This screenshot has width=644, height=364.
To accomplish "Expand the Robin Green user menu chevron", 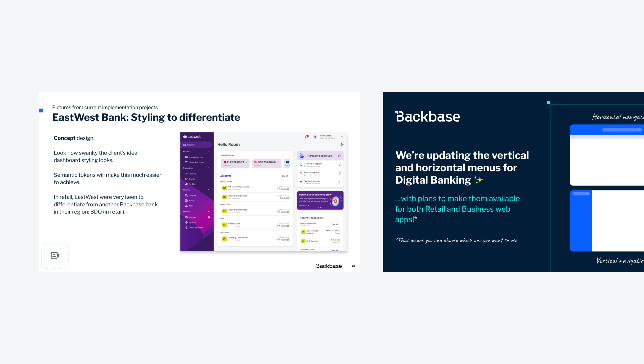I will (342, 137).
